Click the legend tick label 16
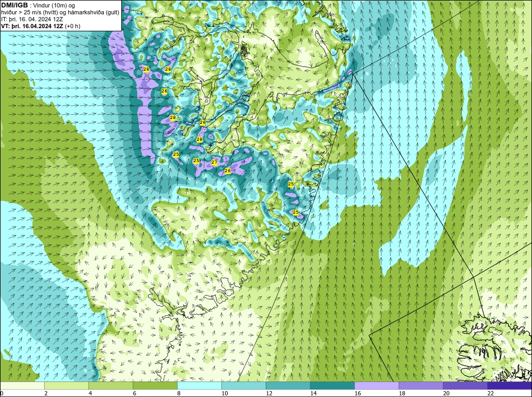Viewport: 532px width, 397px height. (x=358, y=393)
